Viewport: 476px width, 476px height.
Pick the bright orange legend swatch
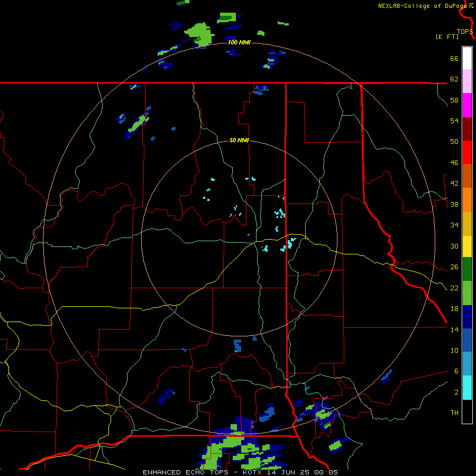pyautogui.click(x=467, y=200)
